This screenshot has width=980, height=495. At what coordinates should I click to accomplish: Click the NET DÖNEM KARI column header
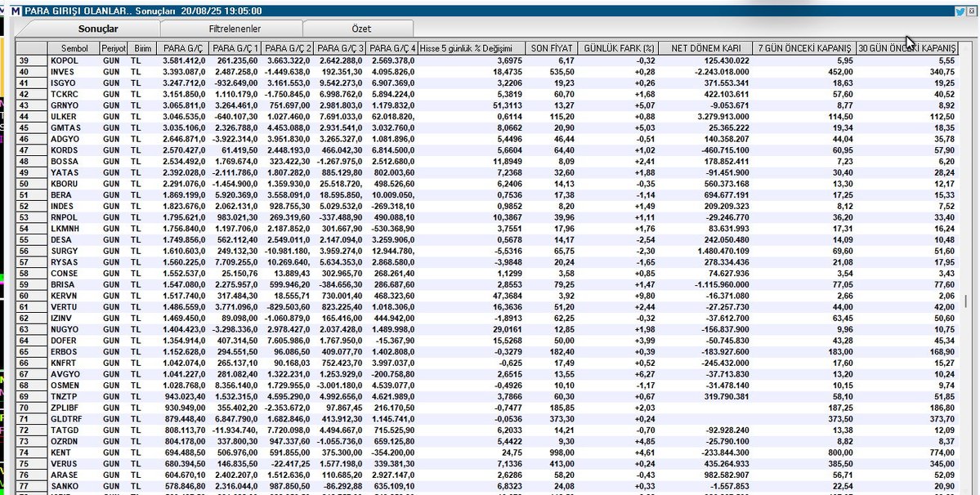click(705, 48)
